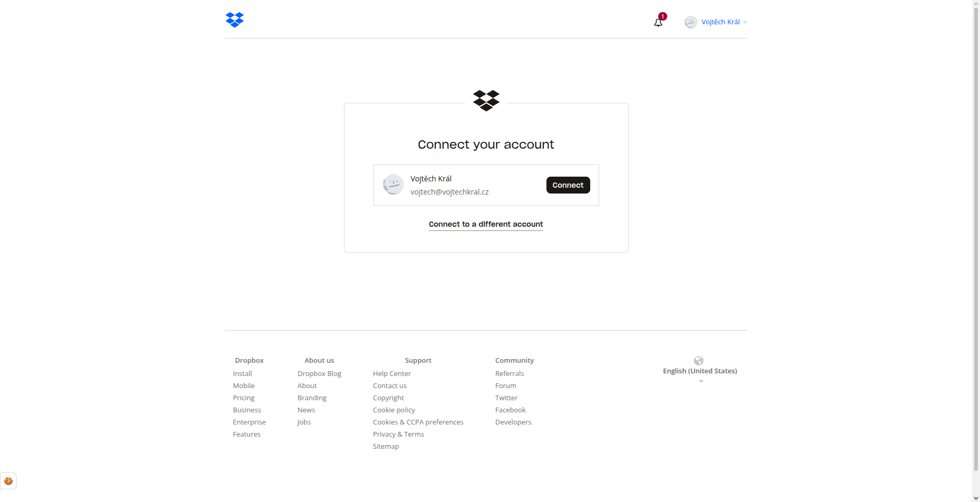980x502 pixels.
Task: Click the Community footer heading
Action: (x=514, y=360)
